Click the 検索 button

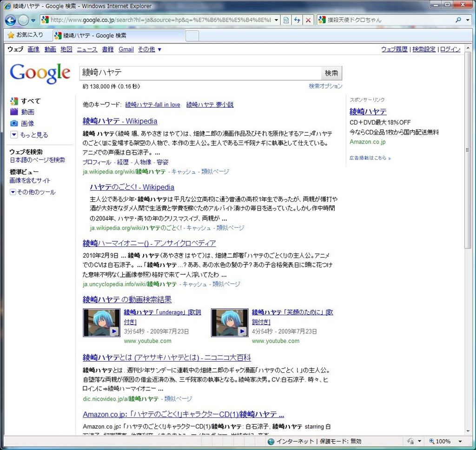pos(331,73)
